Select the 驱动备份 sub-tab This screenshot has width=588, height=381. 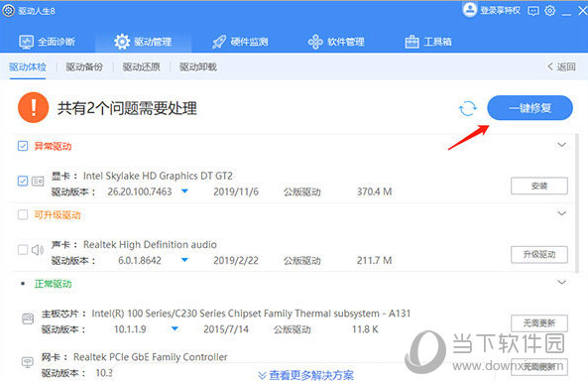point(84,67)
